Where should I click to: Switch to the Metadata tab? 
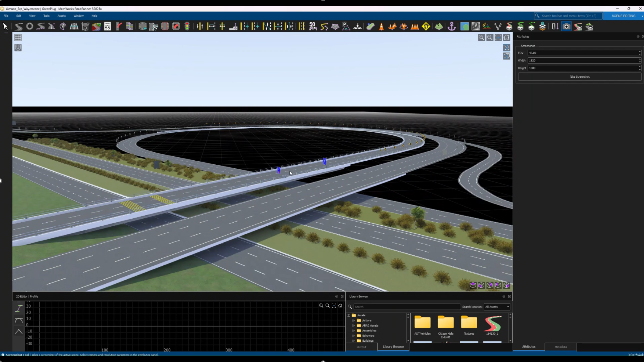[560, 347]
